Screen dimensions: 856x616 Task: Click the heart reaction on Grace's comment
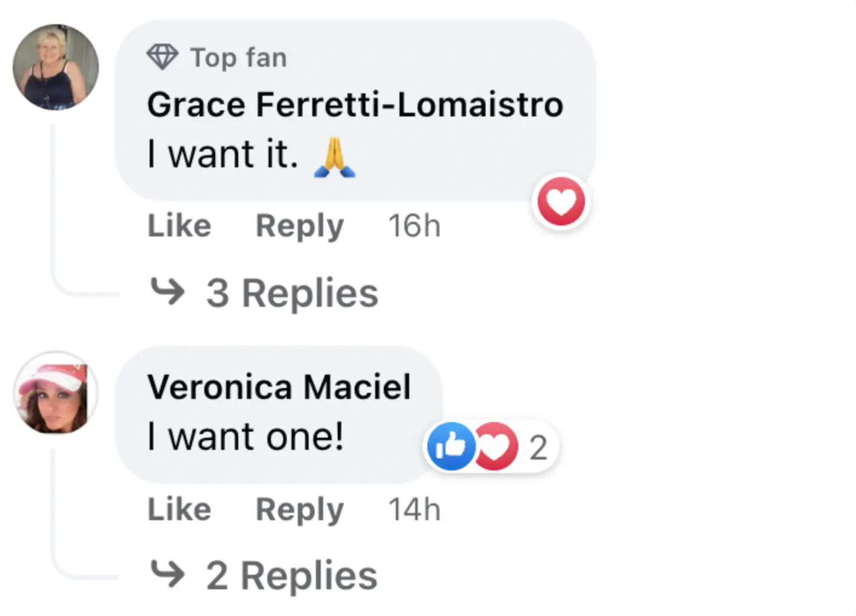click(561, 201)
